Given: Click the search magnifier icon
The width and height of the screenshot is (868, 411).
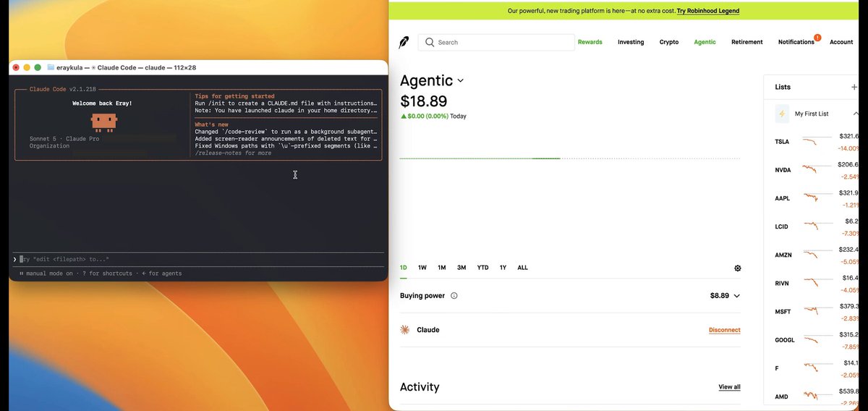Looking at the screenshot, I should (430, 42).
